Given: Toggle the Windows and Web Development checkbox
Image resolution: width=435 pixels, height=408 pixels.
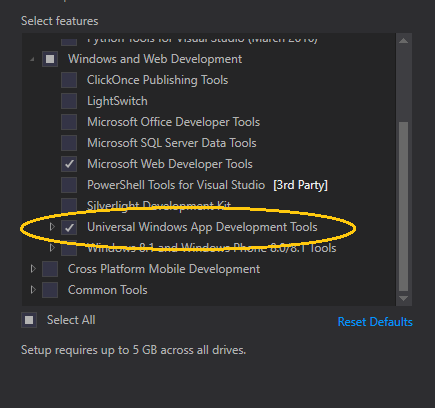Looking at the screenshot, I should 50,59.
